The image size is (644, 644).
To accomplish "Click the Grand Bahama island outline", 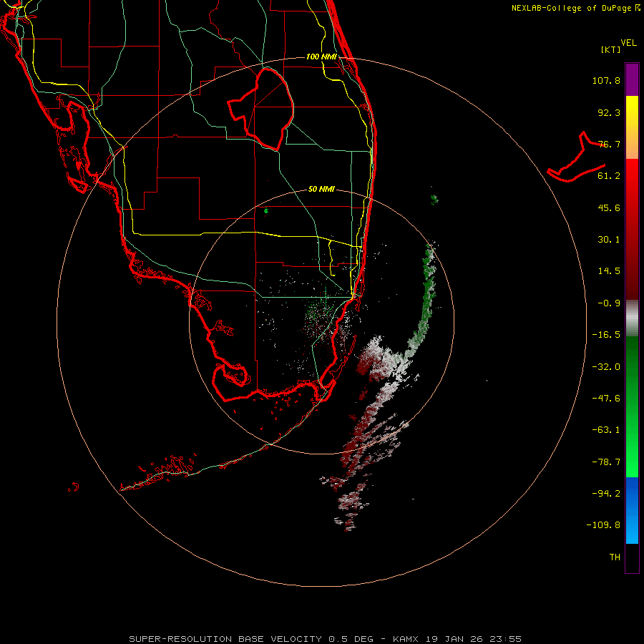I will click(576, 157).
